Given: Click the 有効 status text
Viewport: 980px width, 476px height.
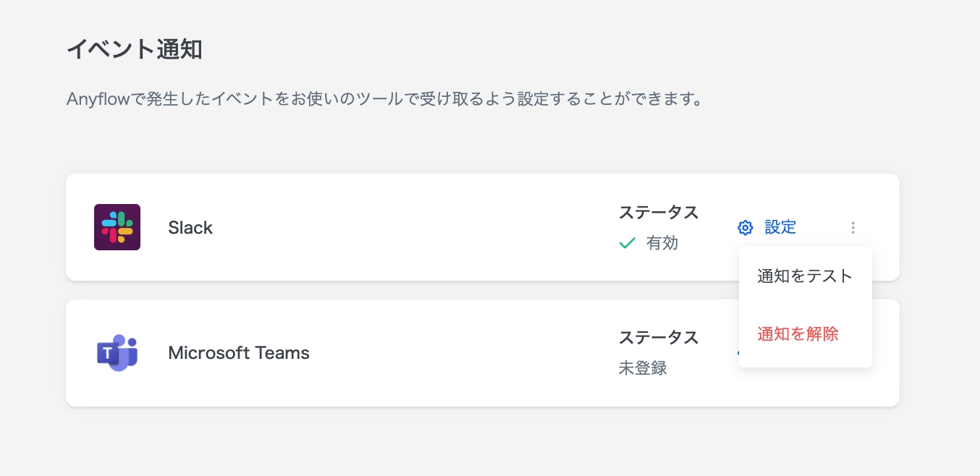Looking at the screenshot, I should 662,244.
